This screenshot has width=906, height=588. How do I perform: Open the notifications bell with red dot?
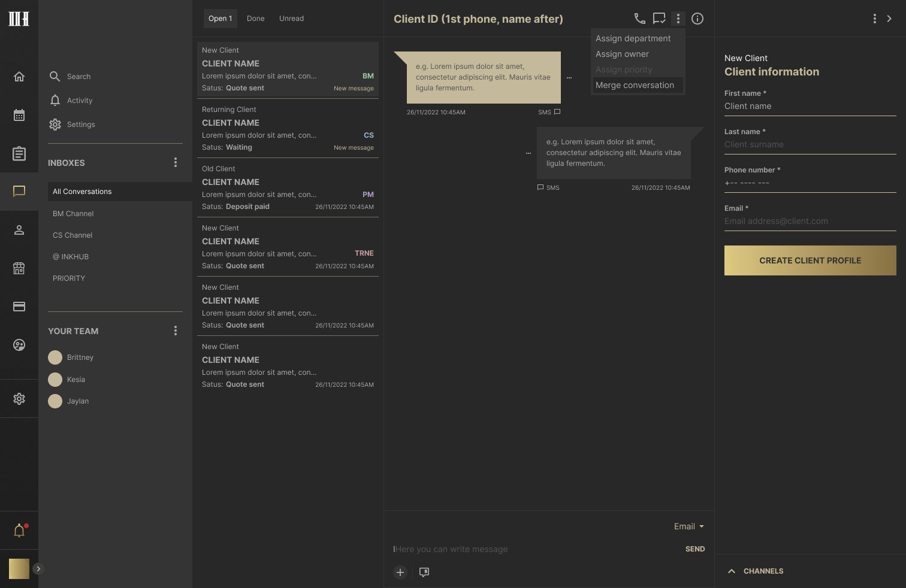(x=20, y=530)
